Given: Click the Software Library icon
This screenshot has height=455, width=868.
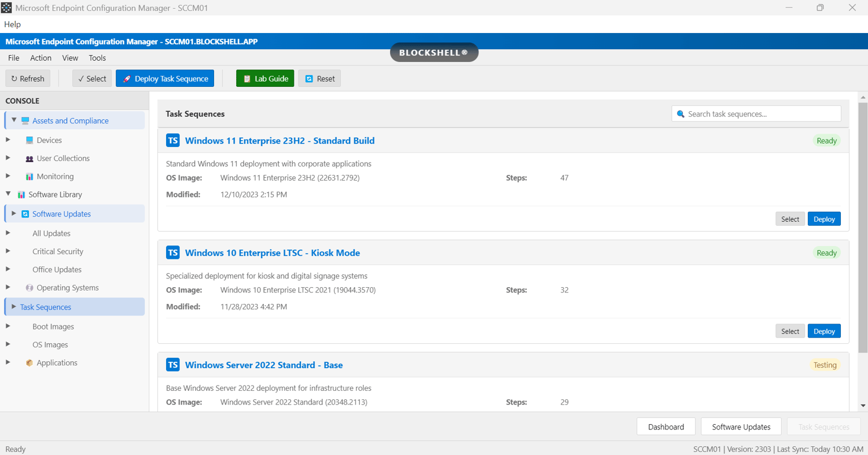Looking at the screenshot, I should point(21,195).
